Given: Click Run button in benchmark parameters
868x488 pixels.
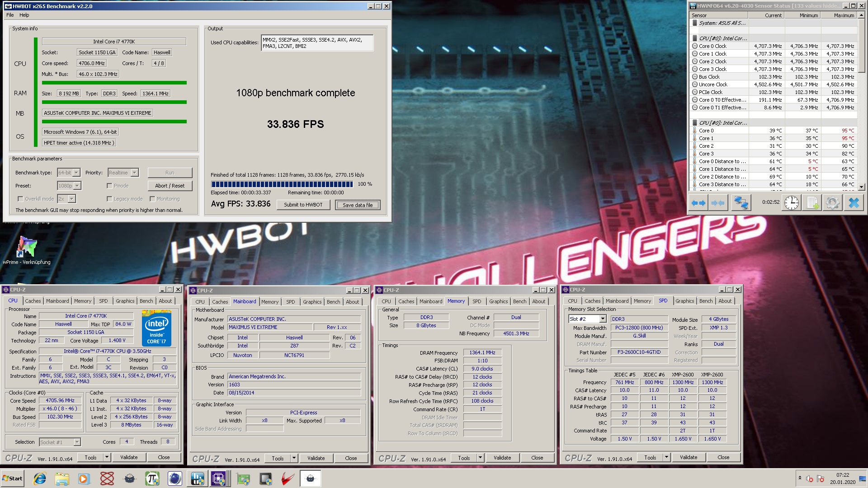Looking at the screenshot, I should 170,173.
